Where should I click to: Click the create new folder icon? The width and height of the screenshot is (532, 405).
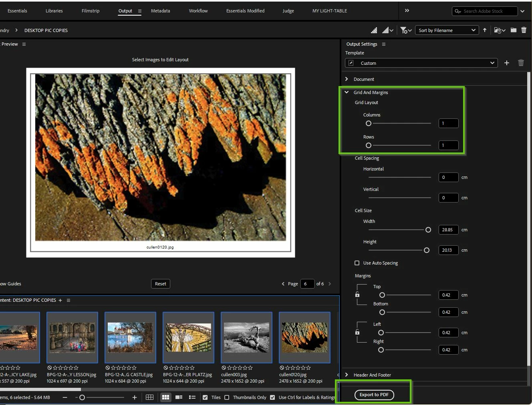tap(513, 30)
